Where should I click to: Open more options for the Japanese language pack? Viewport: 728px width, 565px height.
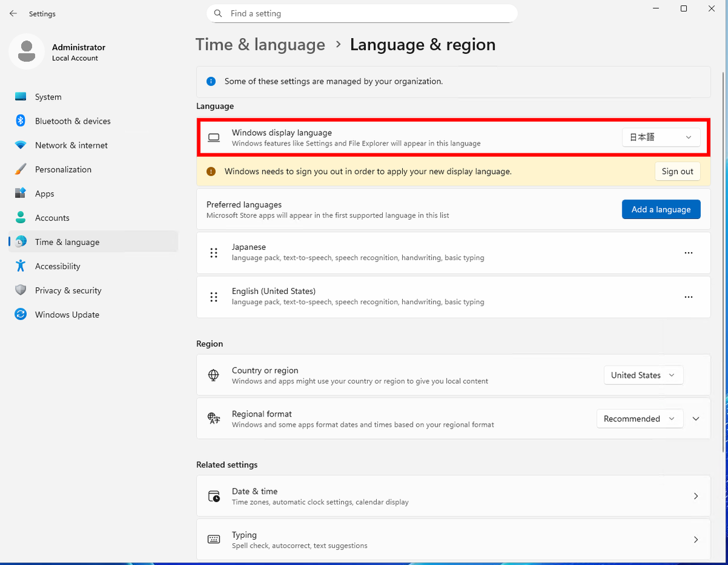point(689,253)
